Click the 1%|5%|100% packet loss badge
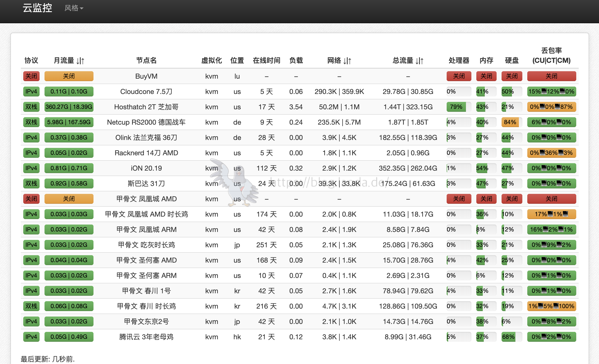Viewport: 599px width, 364px height. [551, 306]
